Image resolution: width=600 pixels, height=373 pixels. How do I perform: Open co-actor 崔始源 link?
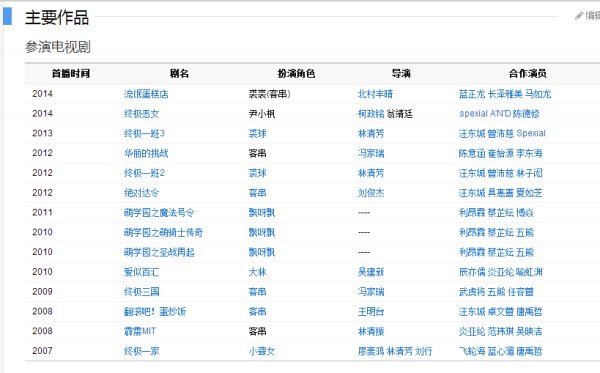(501, 153)
